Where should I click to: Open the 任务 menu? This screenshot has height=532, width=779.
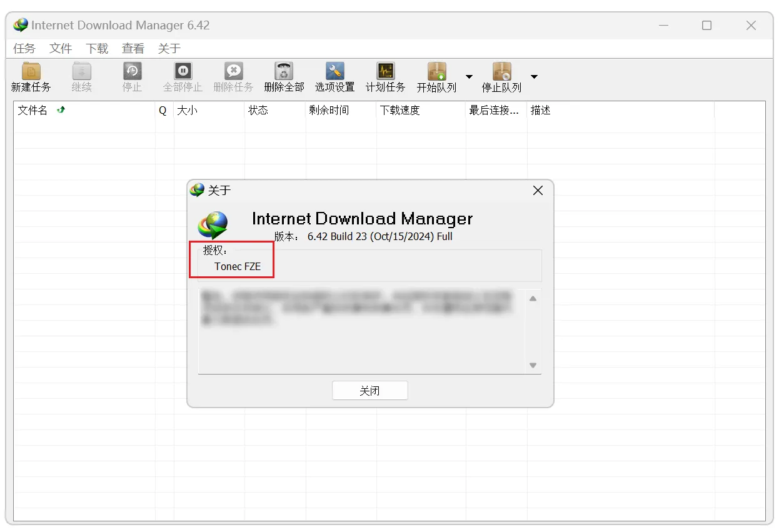24,48
